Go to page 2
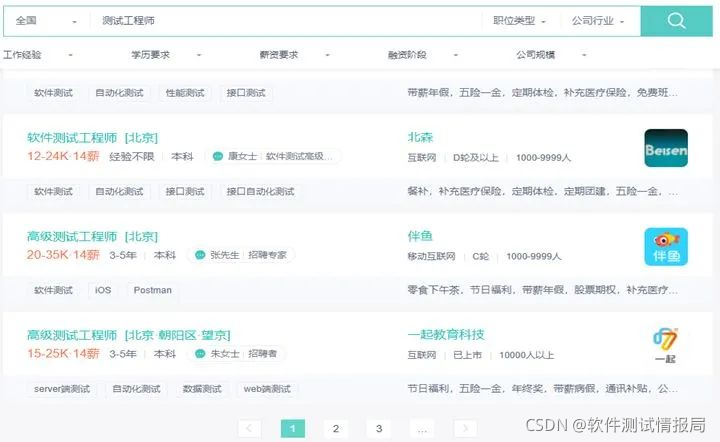Screen dimensions: 720x442 pyautogui.click(x=336, y=428)
